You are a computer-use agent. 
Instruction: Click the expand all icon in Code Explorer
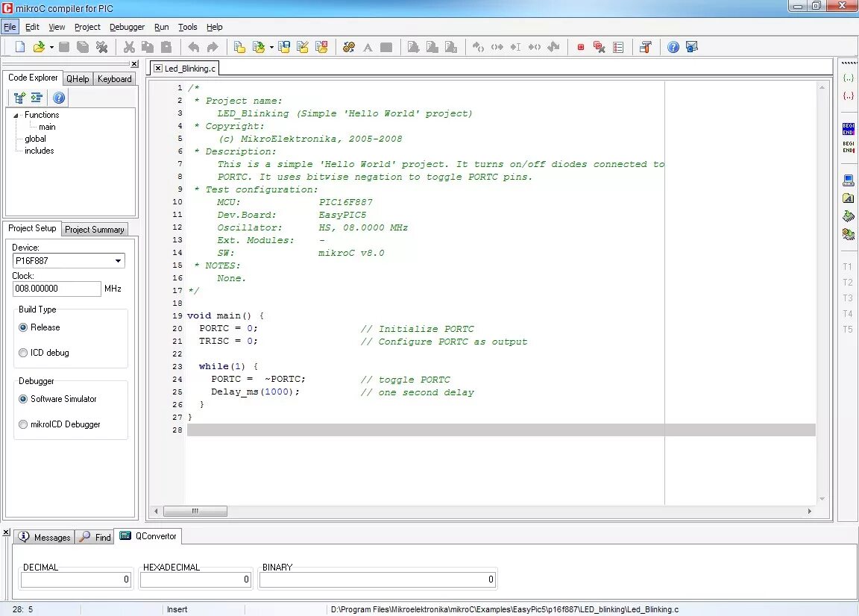click(x=19, y=98)
